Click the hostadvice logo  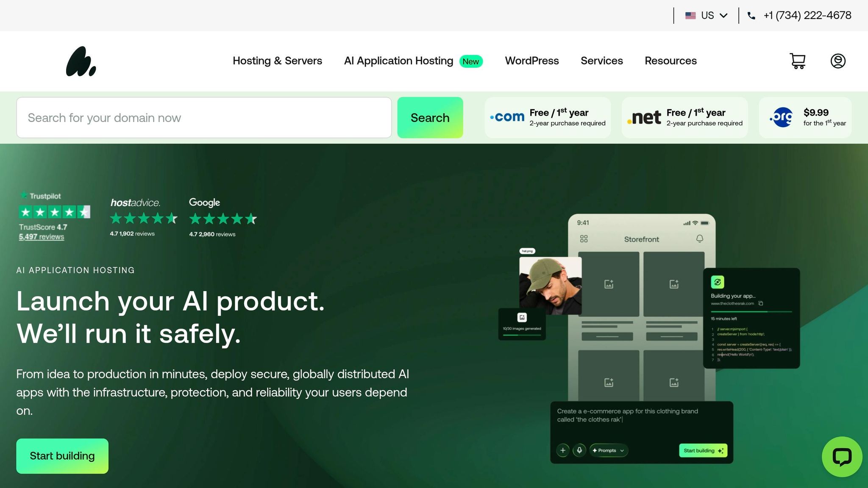coord(135,203)
